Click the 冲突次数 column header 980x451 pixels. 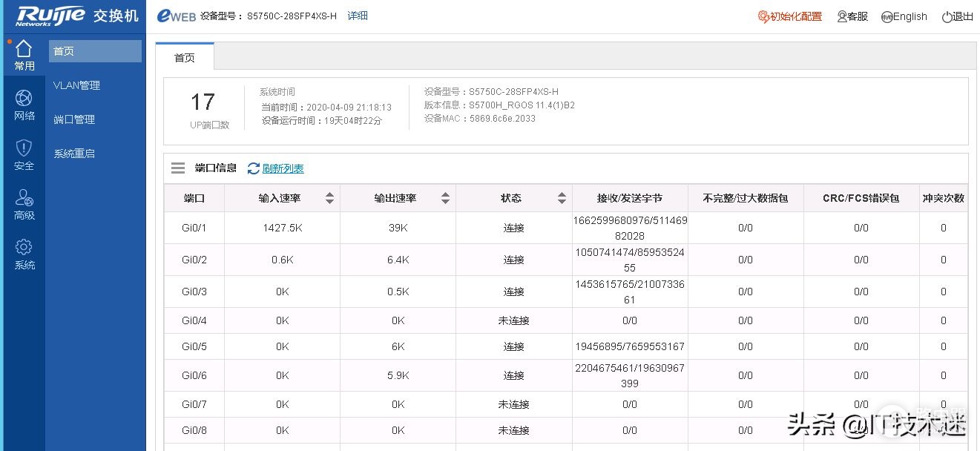click(x=944, y=198)
